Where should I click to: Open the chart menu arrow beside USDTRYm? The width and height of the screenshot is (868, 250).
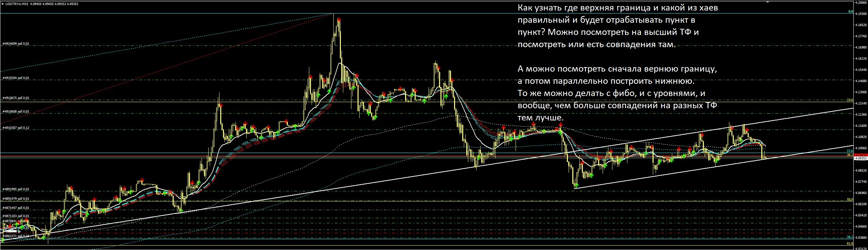coord(2,4)
